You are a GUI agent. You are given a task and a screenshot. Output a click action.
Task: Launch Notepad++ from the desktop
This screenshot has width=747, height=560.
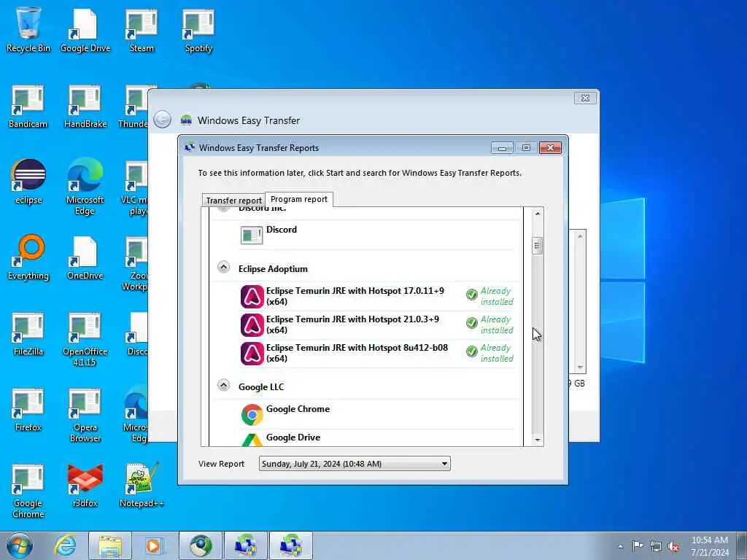tap(142, 485)
